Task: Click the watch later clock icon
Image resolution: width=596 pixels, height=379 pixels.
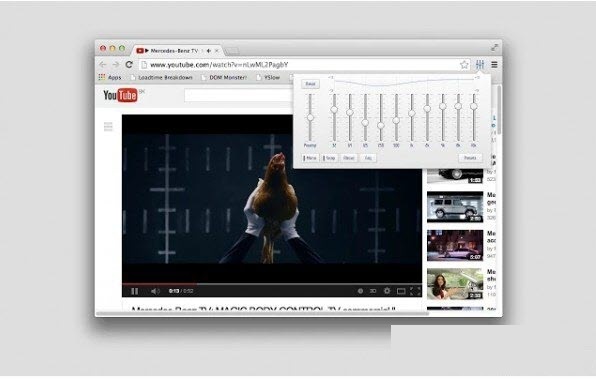Action: coord(360,291)
